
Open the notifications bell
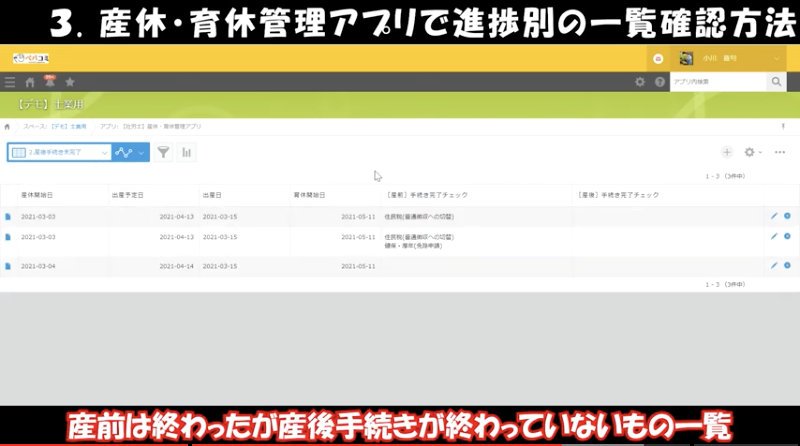tap(49, 81)
